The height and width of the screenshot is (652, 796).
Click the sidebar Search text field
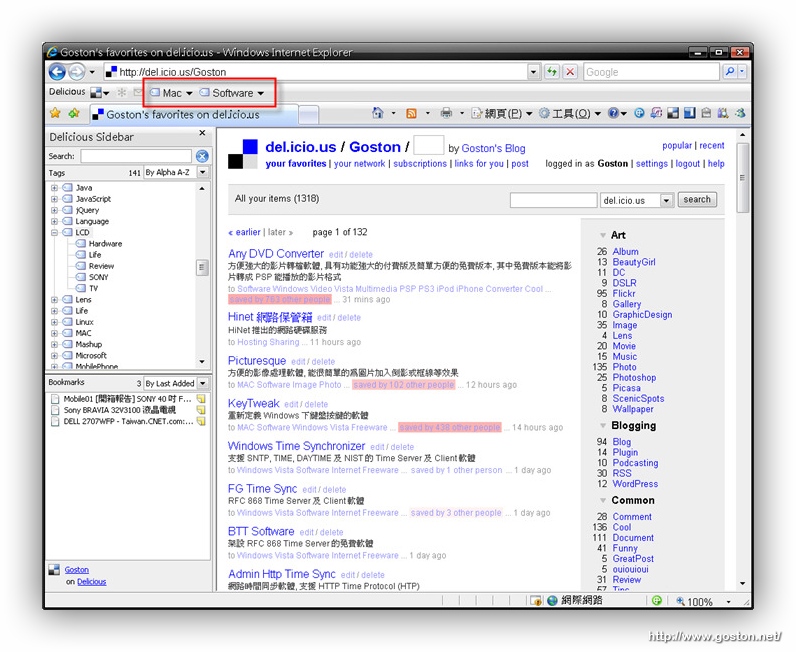136,156
